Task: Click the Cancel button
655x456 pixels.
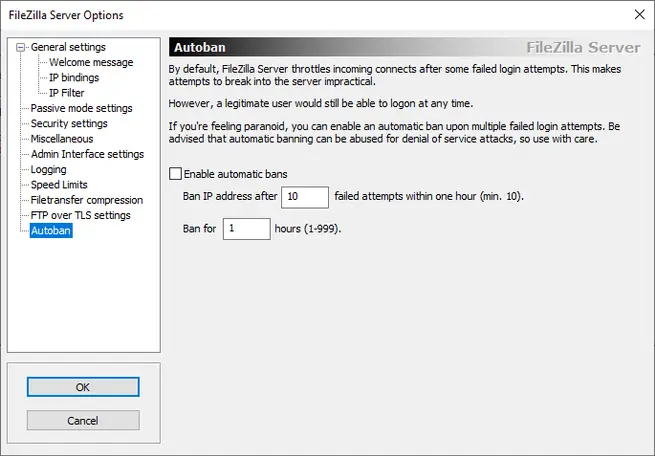Action: point(82,421)
